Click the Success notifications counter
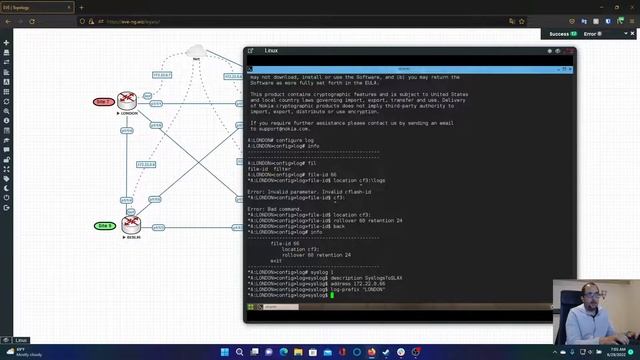 [x=563, y=34]
